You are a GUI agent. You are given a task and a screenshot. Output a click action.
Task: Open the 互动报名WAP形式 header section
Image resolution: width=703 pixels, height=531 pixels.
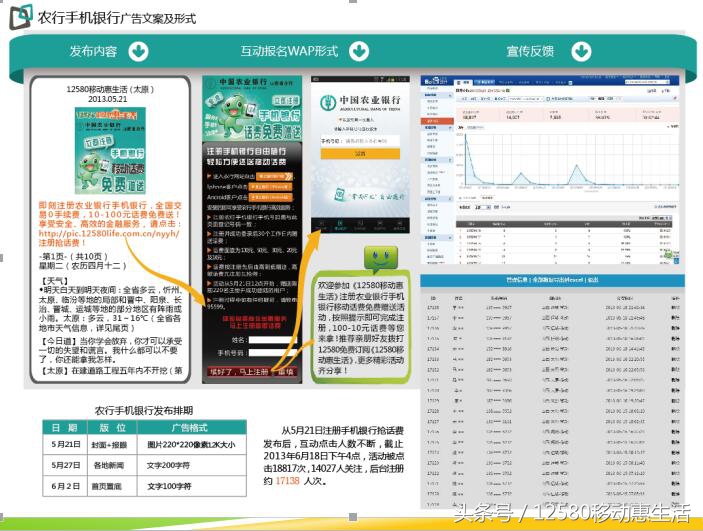[289, 51]
